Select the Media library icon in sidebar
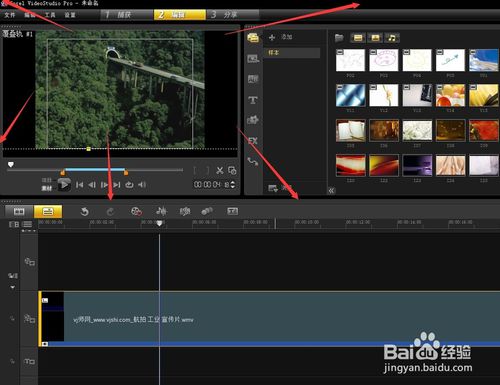 click(x=253, y=38)
